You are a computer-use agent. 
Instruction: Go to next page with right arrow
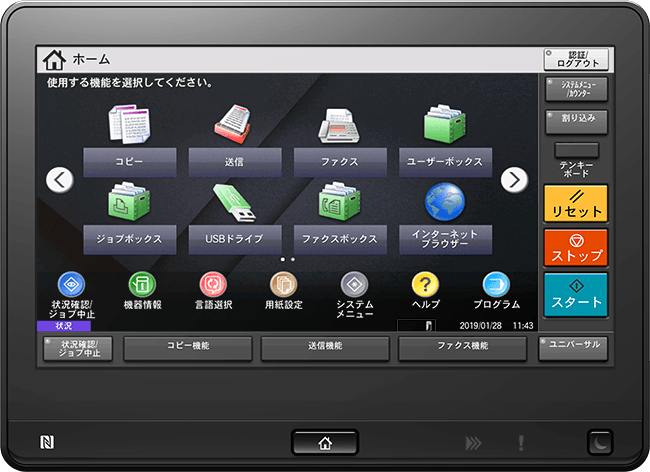(x=514, y=179)
